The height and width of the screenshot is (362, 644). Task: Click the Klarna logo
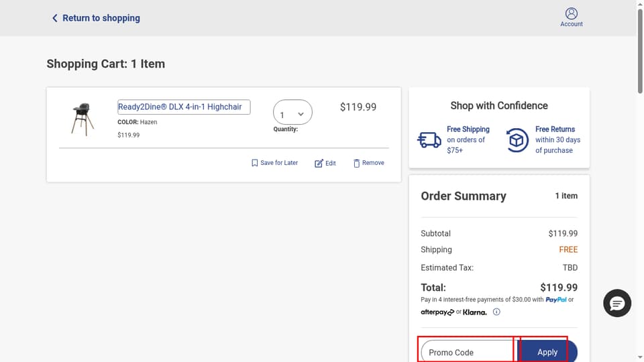(475, 312)
